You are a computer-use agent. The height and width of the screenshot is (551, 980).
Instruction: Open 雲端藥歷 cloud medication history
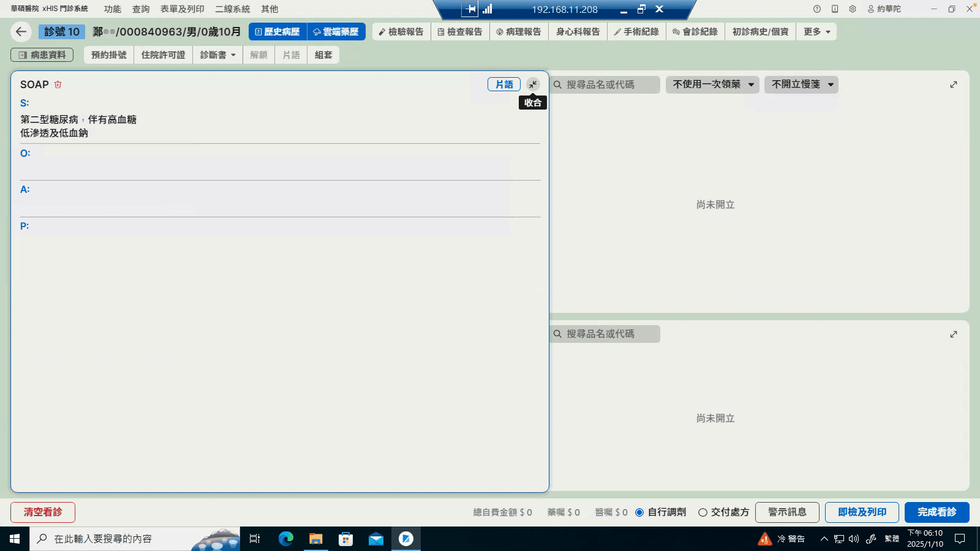(336, 32)
